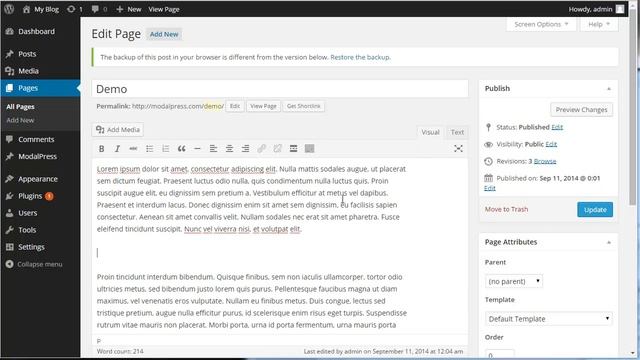The height and width of the screenshot is (360, 640).
Task: Open Appearance settings in sidebar
Action: 38,179
